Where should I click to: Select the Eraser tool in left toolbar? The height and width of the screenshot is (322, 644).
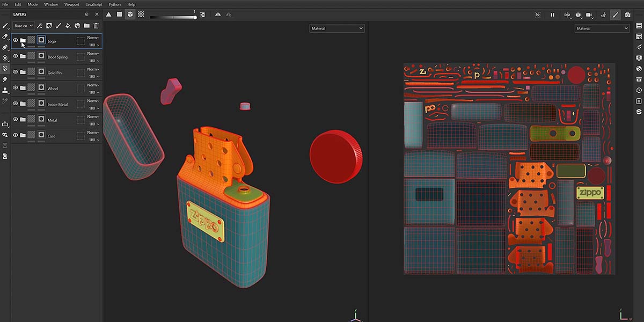(x=5, y=36)
